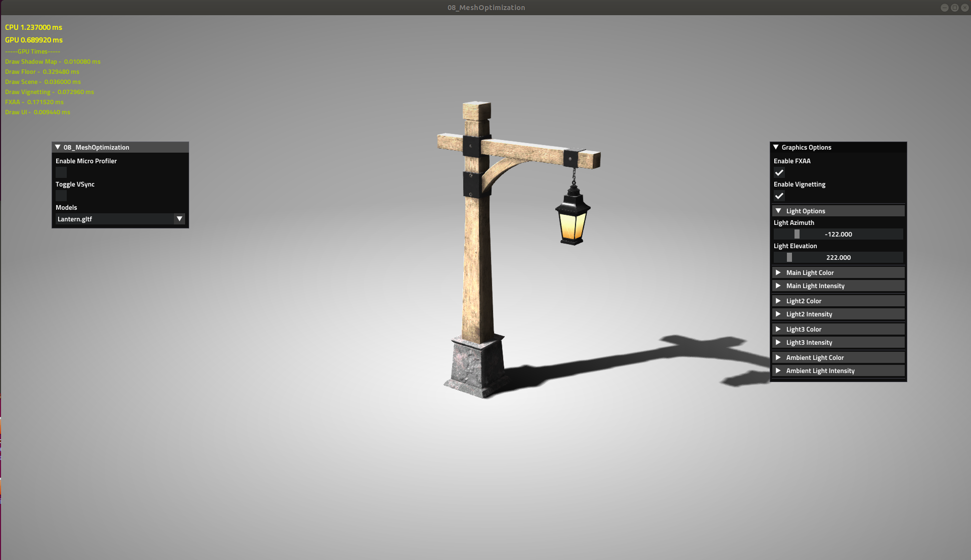Expand Light2 Intensity section

coord(778,314)
